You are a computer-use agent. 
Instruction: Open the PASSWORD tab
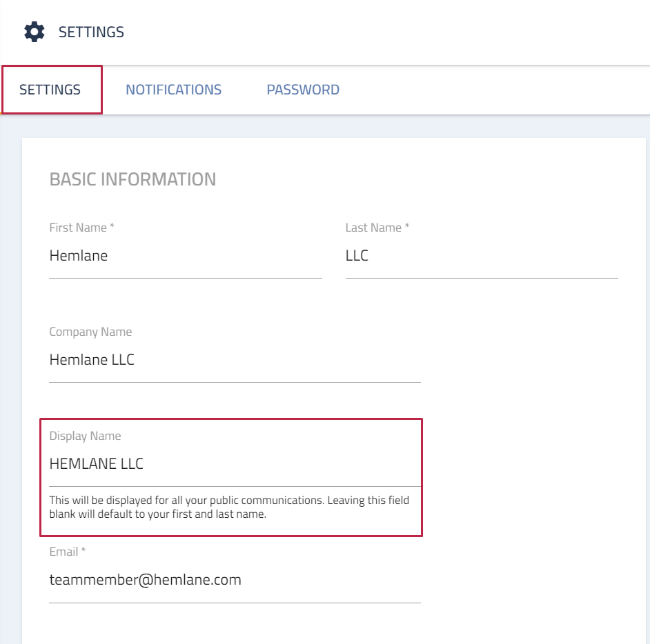(303, 90)
